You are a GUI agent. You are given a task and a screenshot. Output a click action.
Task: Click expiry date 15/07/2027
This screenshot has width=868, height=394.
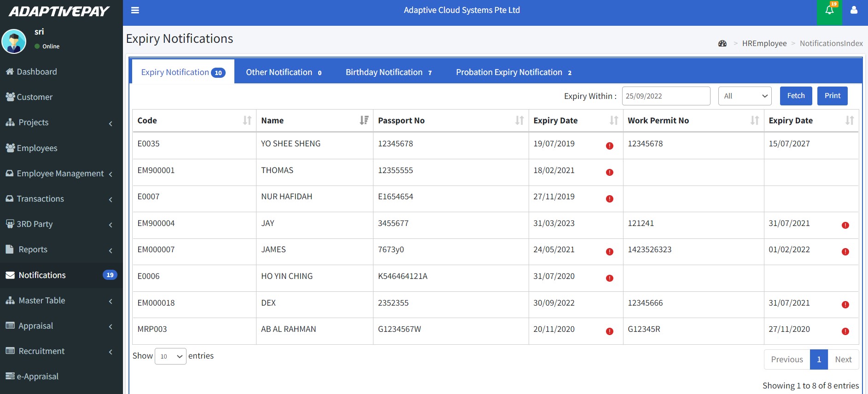[789, 144]
